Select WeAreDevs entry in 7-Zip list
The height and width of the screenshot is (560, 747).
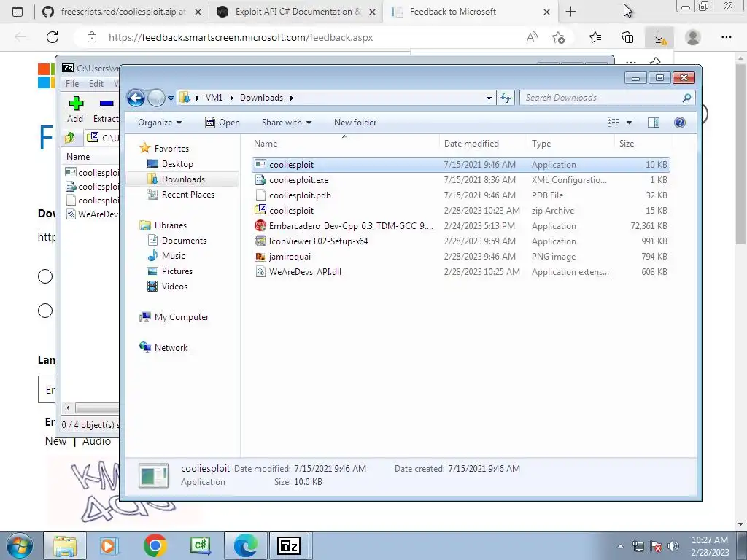click(x=93, y=214)
